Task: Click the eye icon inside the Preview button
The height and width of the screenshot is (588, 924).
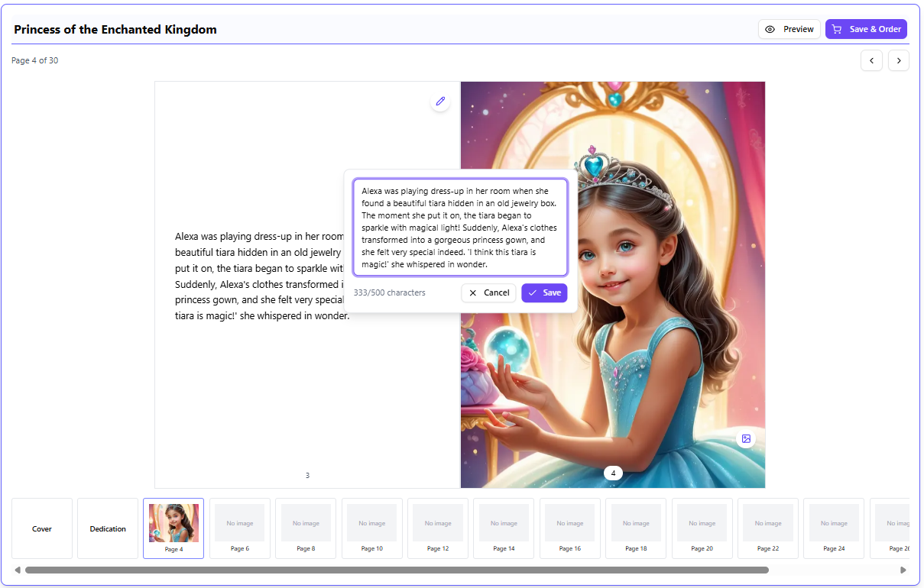Action: (770, 29)
